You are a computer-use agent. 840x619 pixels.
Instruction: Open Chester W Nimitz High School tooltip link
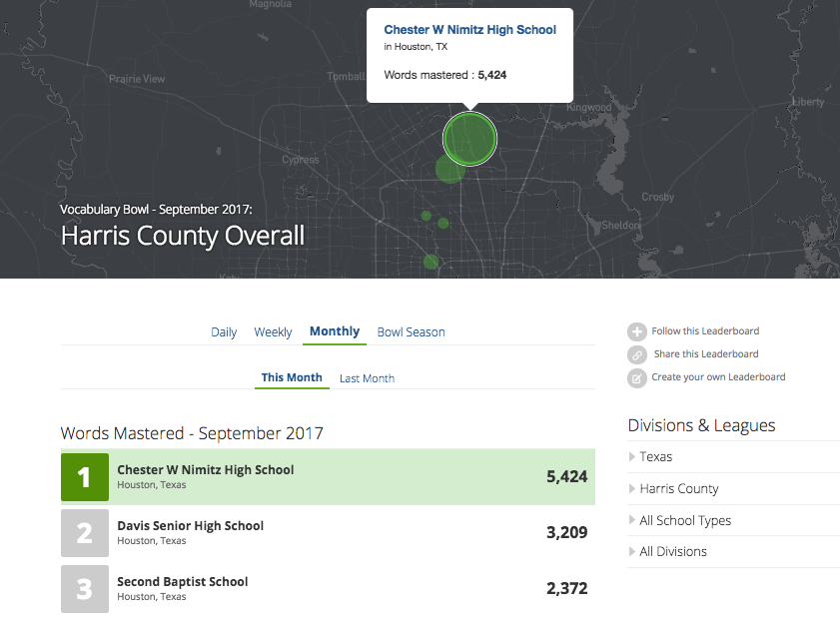(x=469, y=30)
